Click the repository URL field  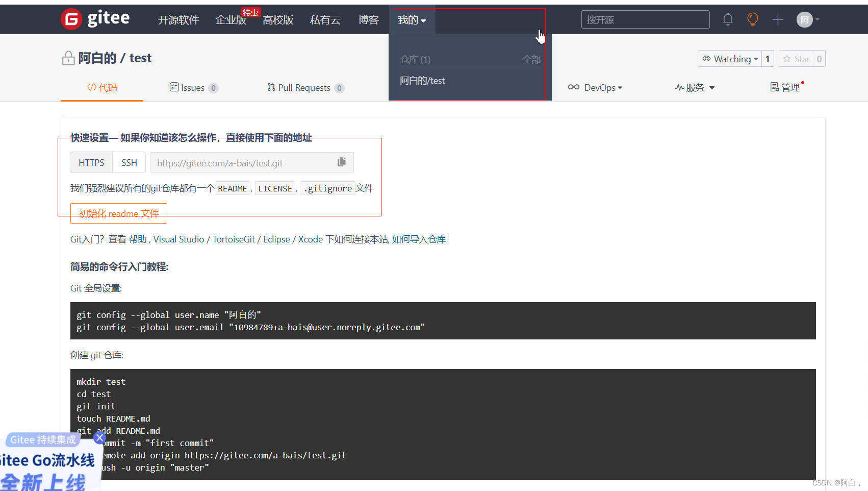click(x=252, y=162)
